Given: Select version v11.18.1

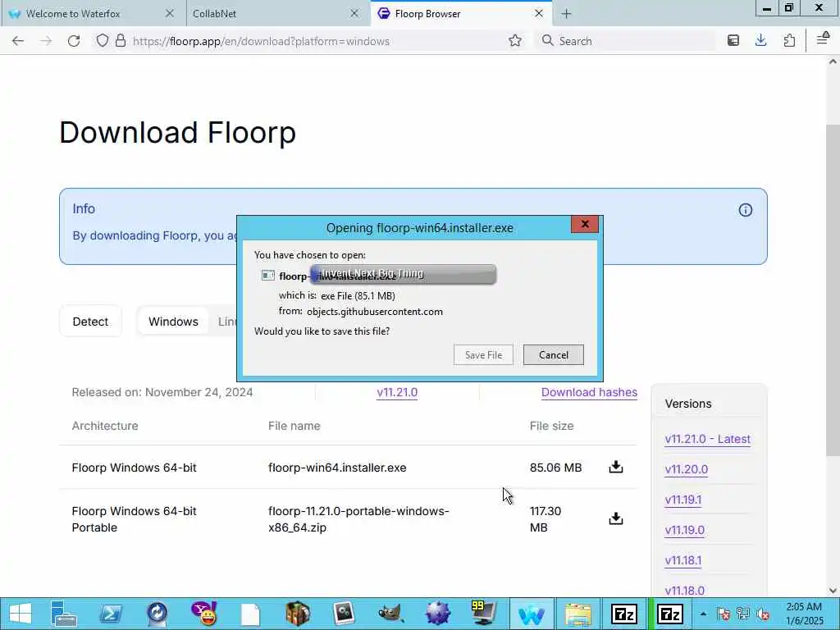Looking at the screenshot, I should 683,560.
